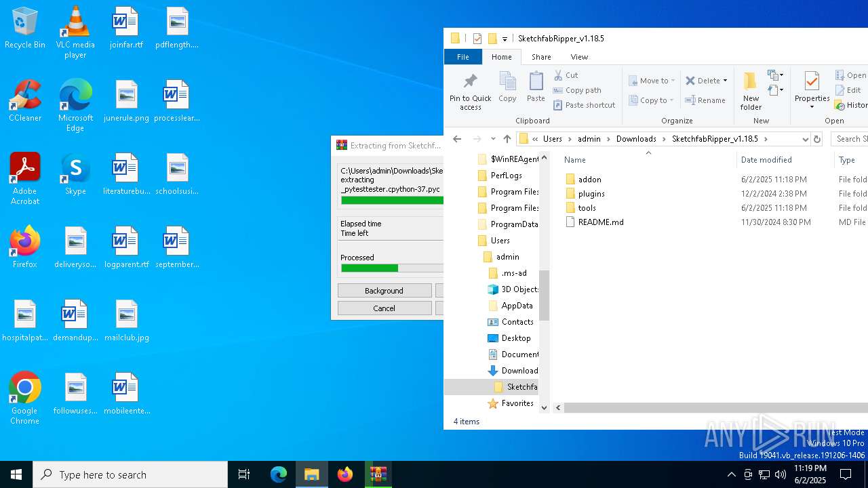Click Copy path in ribbon
Screen dimensions: 868x488
pyautogui.click(x=577, y=90)
